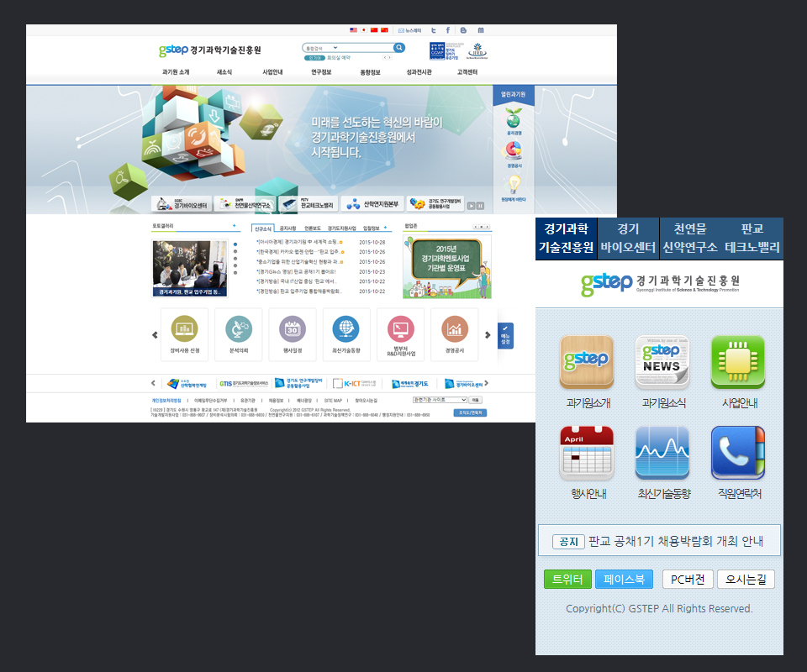The height and width of the screenshot is (672, 807).
Task: Open the news item dated 2015-10-28
Action: click(320, 242)
